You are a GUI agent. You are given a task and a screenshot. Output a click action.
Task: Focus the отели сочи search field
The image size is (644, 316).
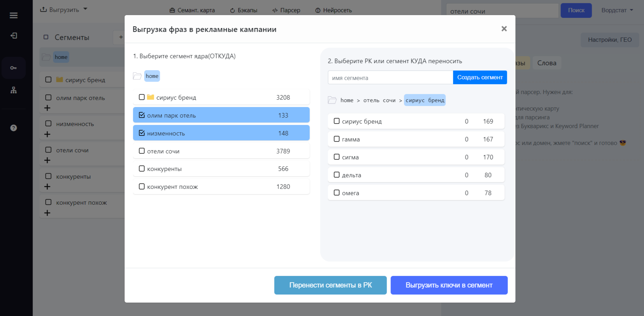click(x=503, y=11)
